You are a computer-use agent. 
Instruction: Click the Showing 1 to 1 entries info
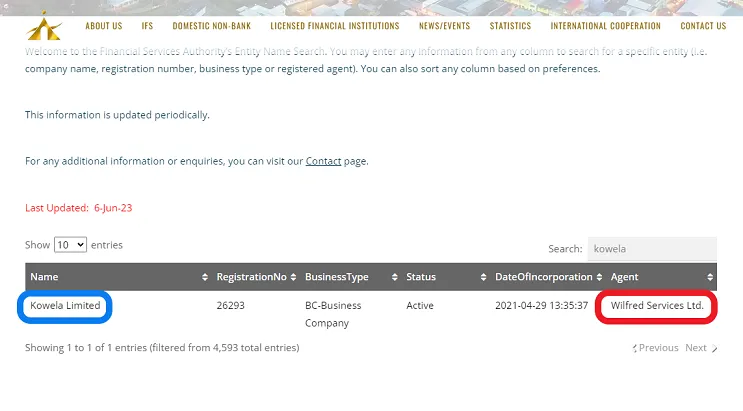click(x=162, y=348)
